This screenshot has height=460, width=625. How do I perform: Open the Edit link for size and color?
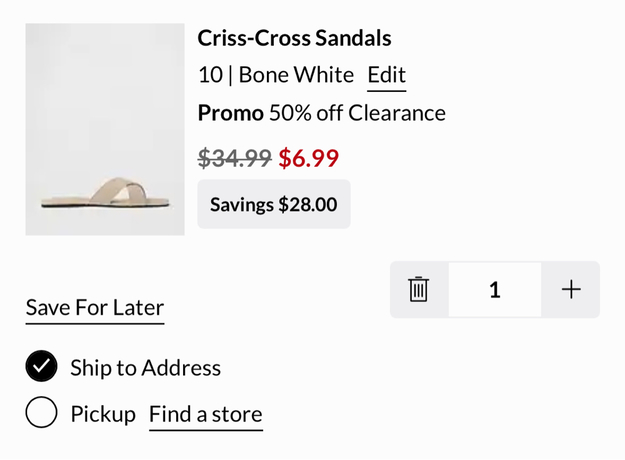pos(386,75)
